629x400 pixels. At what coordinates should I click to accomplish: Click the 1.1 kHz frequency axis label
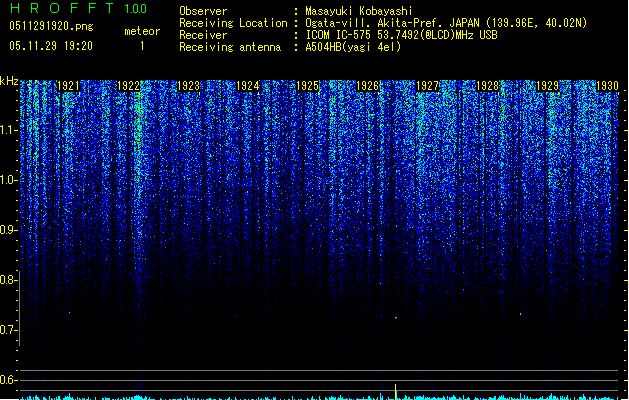[x=8, y=130]
